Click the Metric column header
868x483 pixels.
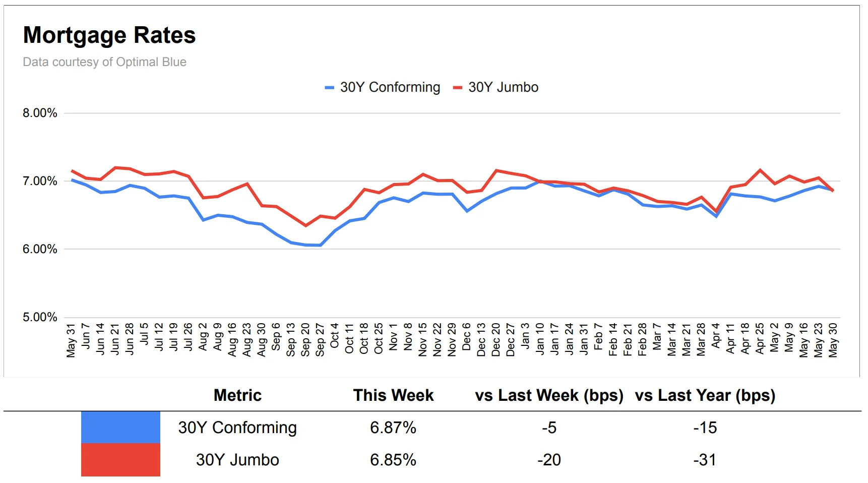pos(237,395)
